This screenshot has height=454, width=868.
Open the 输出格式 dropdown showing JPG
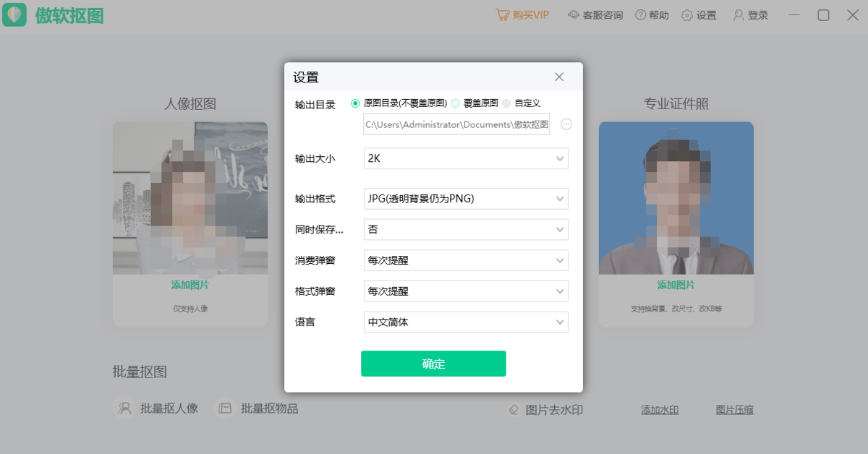466,198
